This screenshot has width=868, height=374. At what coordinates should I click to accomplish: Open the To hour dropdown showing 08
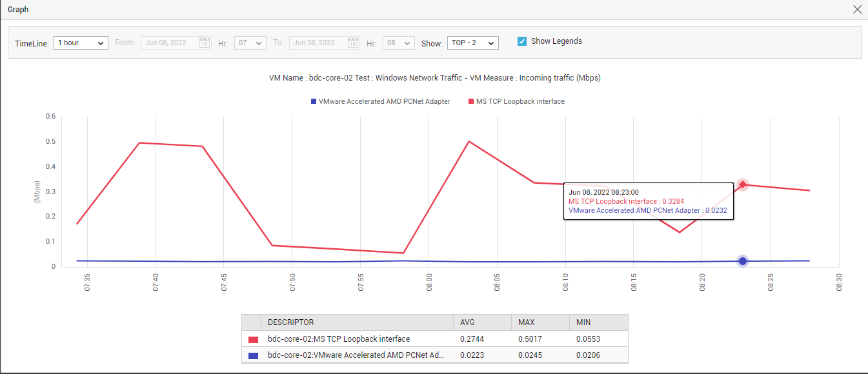point(399,43)
